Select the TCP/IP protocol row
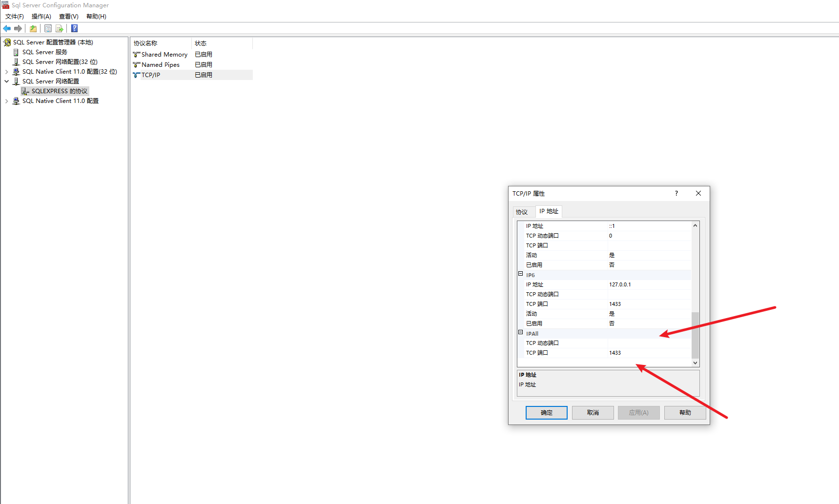This screenshot has width=839, height=504. [192, 75]
